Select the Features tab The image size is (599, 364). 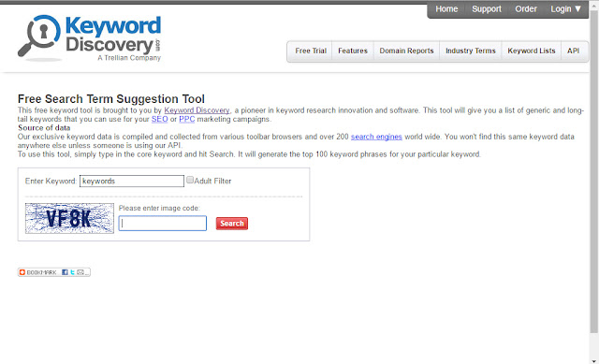pyautogui.click(x=353, y=51)
